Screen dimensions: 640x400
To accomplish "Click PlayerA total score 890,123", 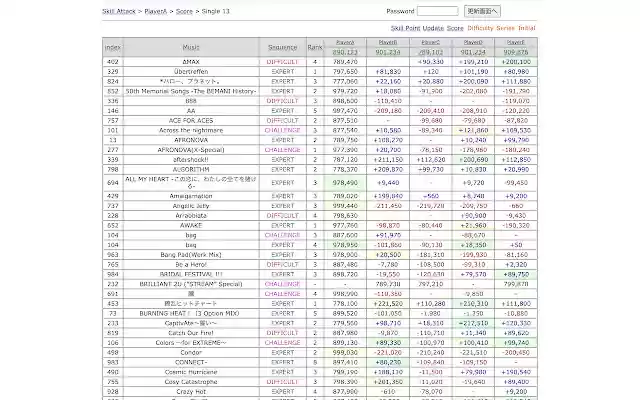I will point(345,52).
